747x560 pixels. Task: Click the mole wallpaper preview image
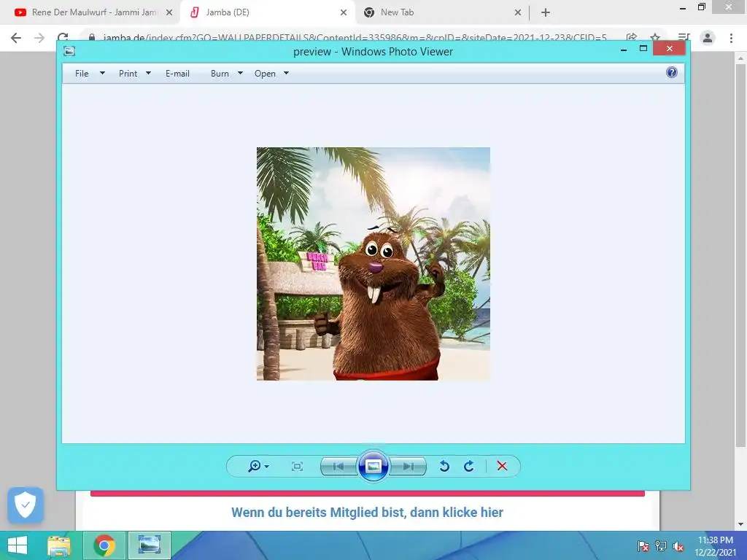coord(373,264)
